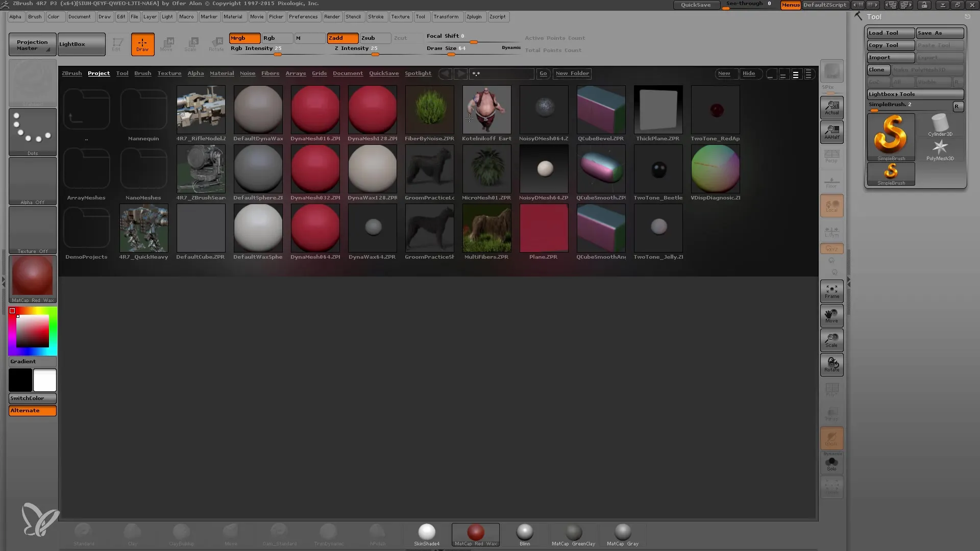Click the Edit mode icon
Viewport: 980px width, 551px height.
[x=117, y=44]
